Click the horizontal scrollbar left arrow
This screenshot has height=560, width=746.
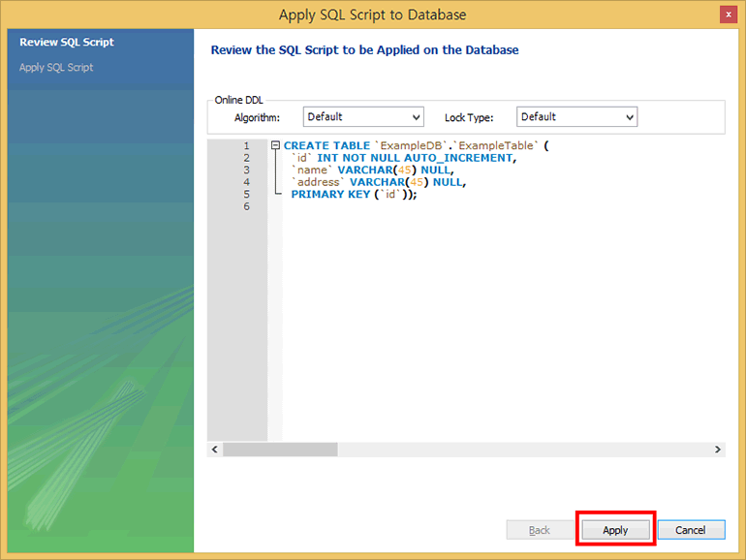click(x=214, y=450)
